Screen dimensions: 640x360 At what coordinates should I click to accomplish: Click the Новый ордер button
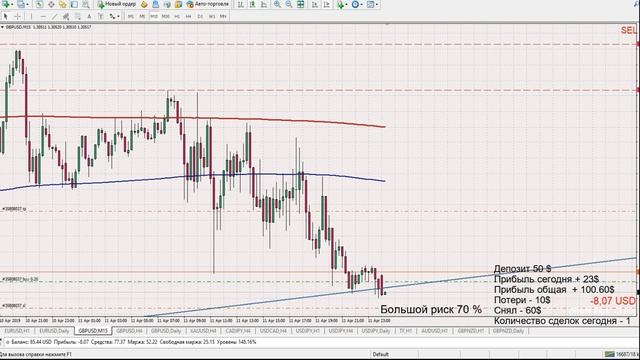point(117,4)
